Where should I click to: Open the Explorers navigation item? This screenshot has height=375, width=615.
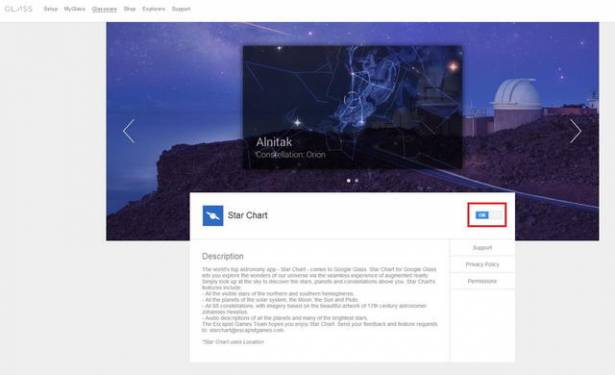(x=154, y=9)
